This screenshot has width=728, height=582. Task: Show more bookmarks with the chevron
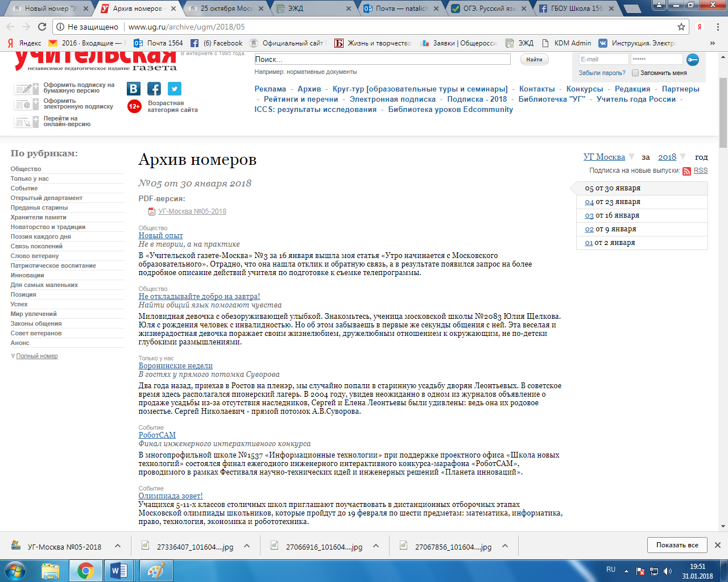(x=713, y=43)
